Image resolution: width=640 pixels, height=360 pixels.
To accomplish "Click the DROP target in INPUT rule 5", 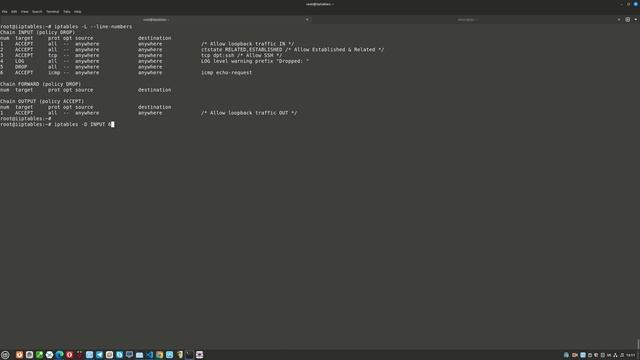I will [x=21, y=67].
